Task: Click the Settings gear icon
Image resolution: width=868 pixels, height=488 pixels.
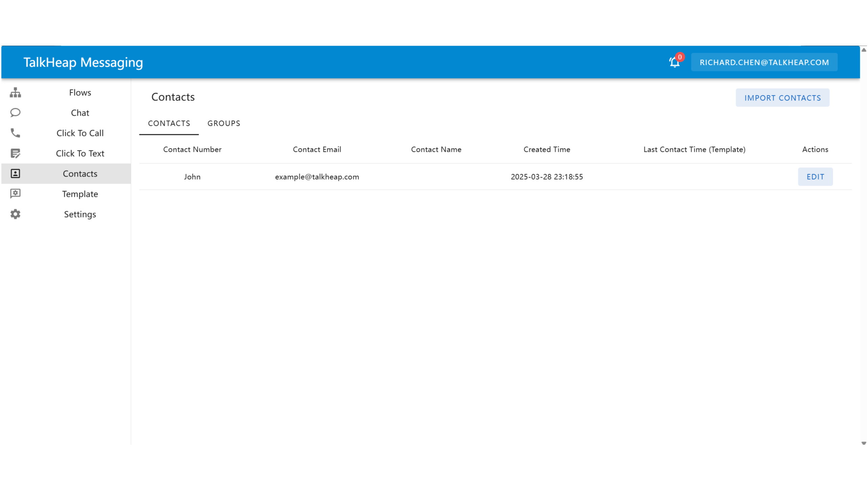Action: tap(15, 214)
